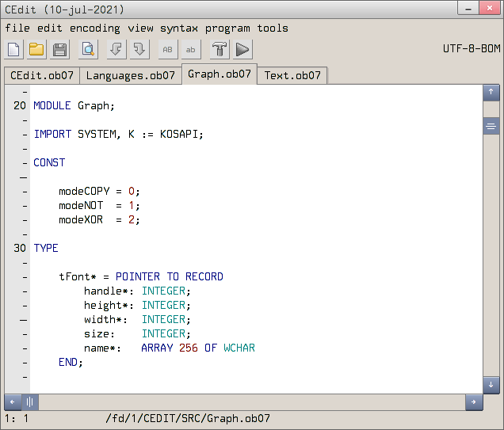Screen dimensions: 504x430
Task: Switch to the Text.ob07 tab
Action: tap(292, 76)
